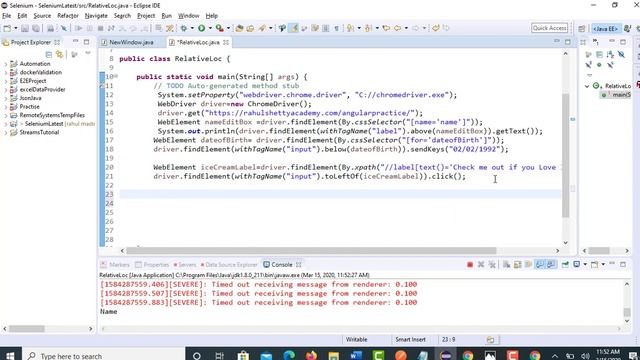Click the Open Perspective icon
This screenshot has height=360, width=640.
pos(582,29)
